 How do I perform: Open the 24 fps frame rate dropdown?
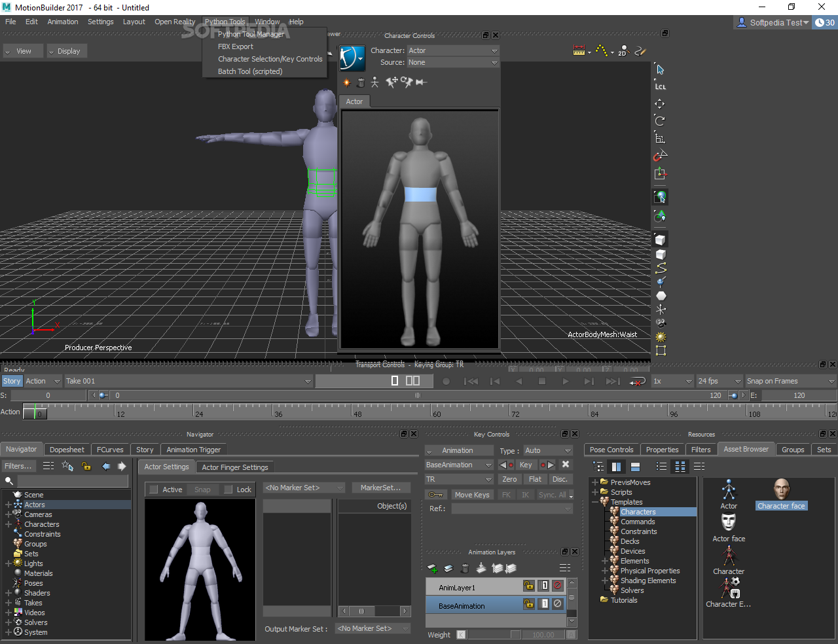720,381
